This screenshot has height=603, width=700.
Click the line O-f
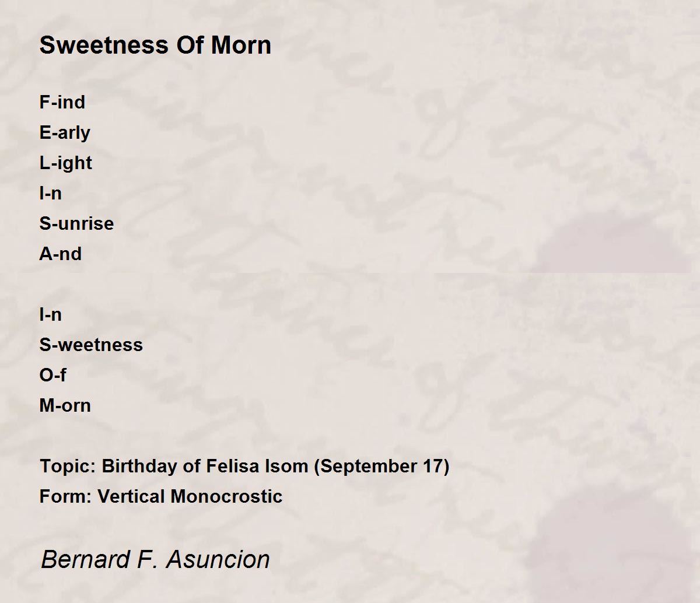52,375
